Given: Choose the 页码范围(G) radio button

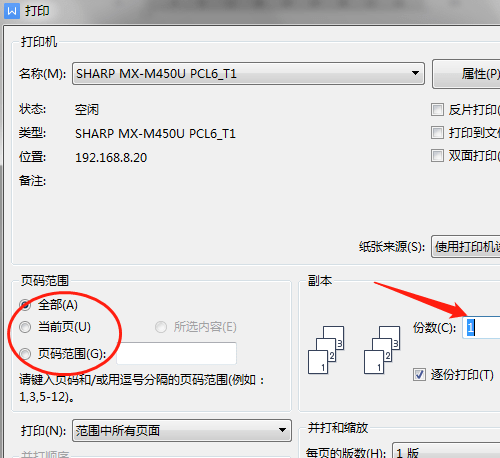Looking at the screenshot, I should pyautogui.click(x=25, y=354).
